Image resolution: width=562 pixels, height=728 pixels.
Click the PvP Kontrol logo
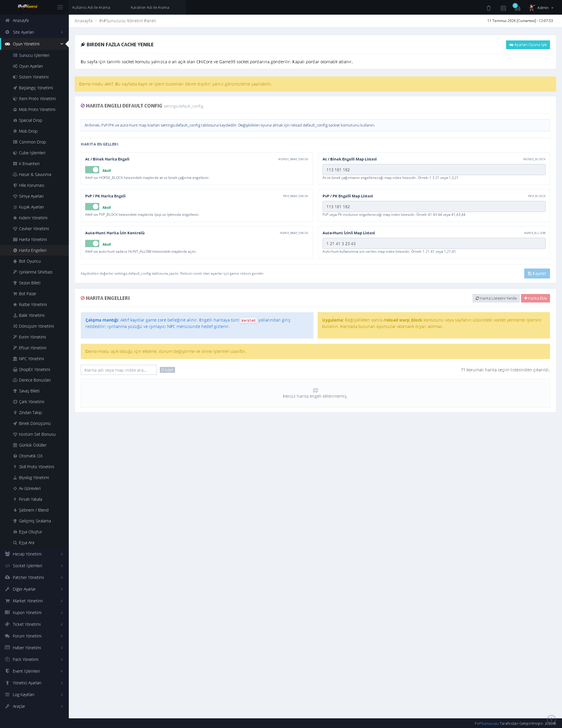point(27,7)
